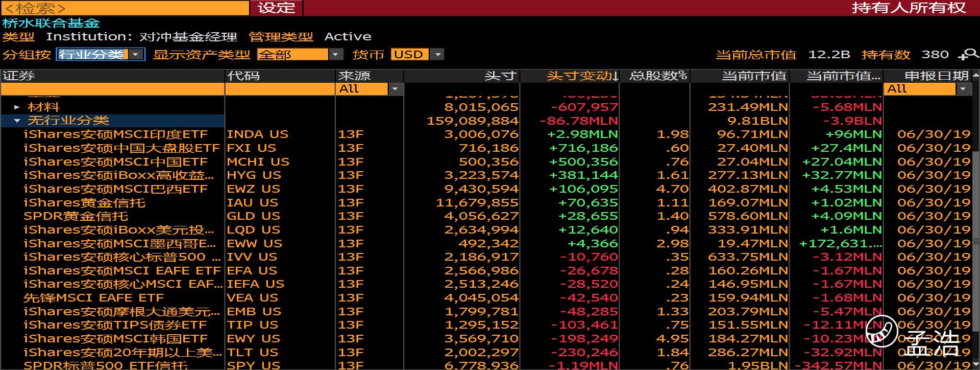Click the 桥水联合基金 fund name
The image size is (980, 370).
tap(51, 23)
